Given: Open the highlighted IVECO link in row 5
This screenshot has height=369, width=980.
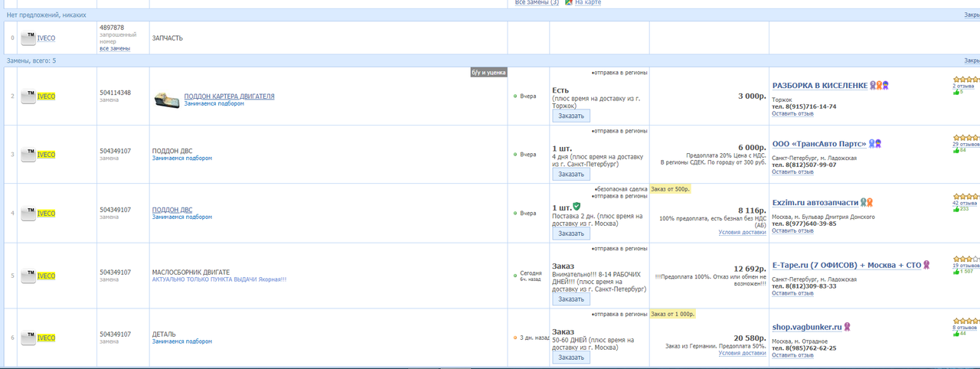Looking at the screenshot, I should (46, 276).
